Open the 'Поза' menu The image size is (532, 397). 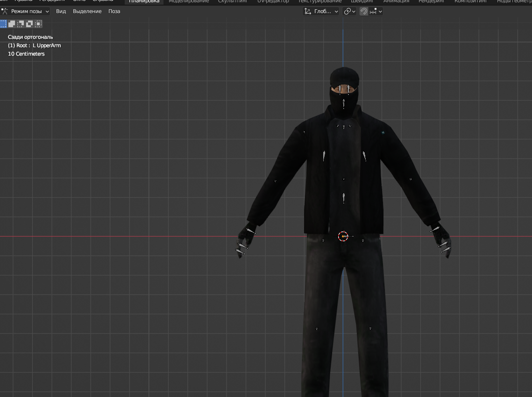[x=114, y=11]
